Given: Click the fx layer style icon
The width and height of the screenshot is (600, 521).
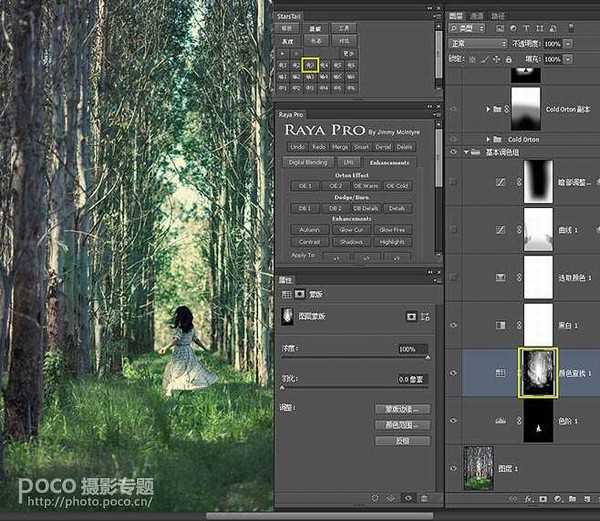Looking at the screenshot, I should pyautogui.click(x=528, y=498).
